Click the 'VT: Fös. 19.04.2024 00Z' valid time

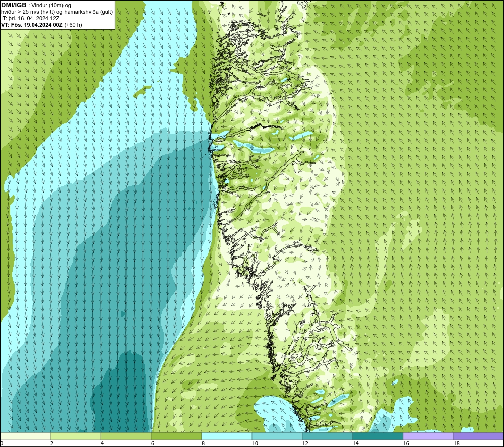32,25
